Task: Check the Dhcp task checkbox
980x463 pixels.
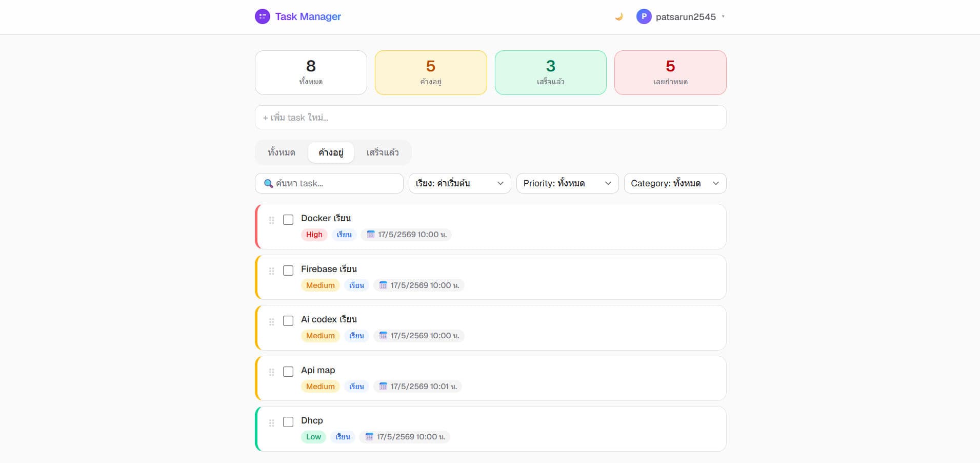Action: point(288,422)
